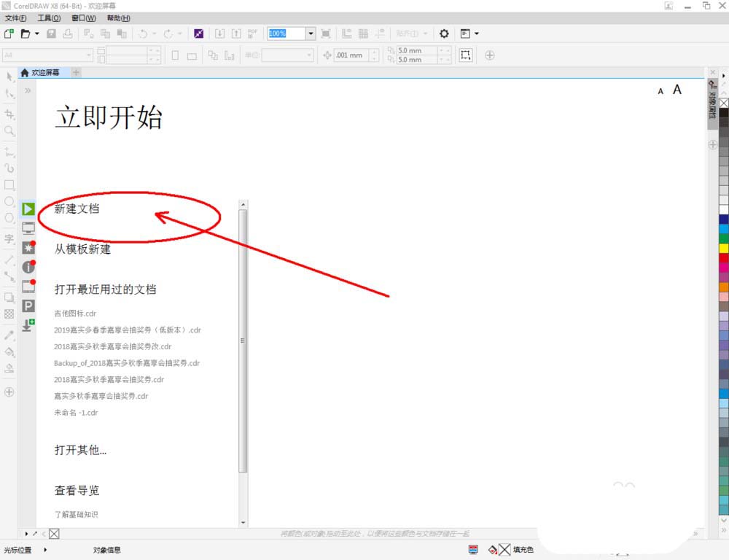The width and height of the screenshot is (729, 560).
Task: Toggle Treat as Filled option
Action: [465, 55]
